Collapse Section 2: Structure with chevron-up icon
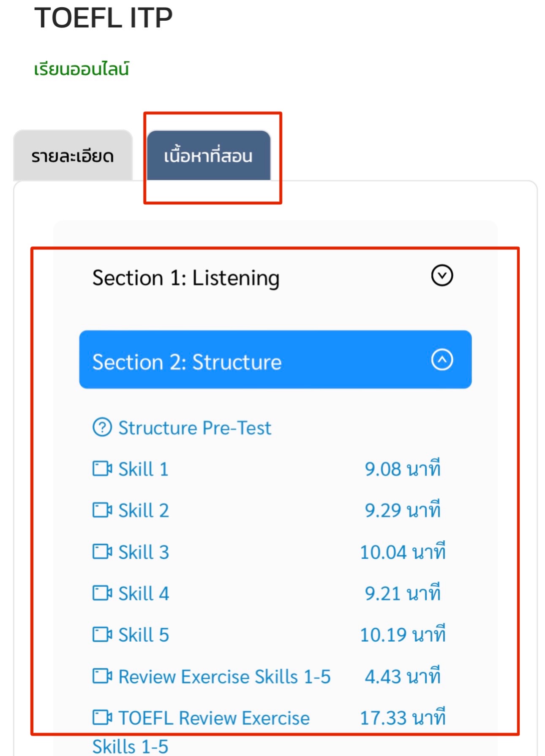 pos(442,360)
